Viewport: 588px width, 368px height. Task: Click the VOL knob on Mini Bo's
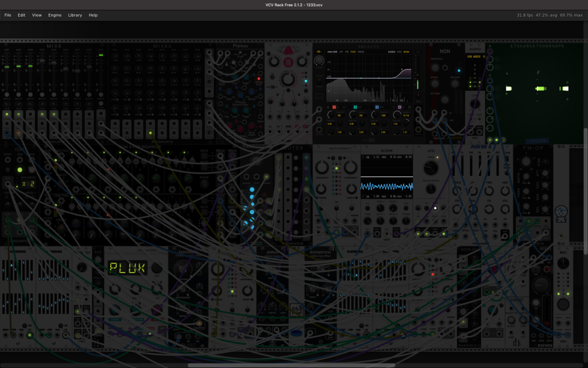click(505, 209)
